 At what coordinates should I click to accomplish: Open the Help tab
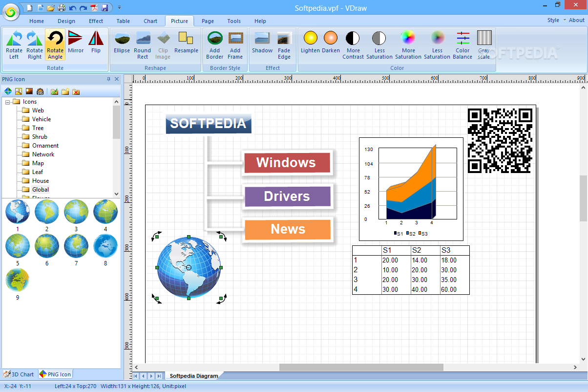point(260,21)
